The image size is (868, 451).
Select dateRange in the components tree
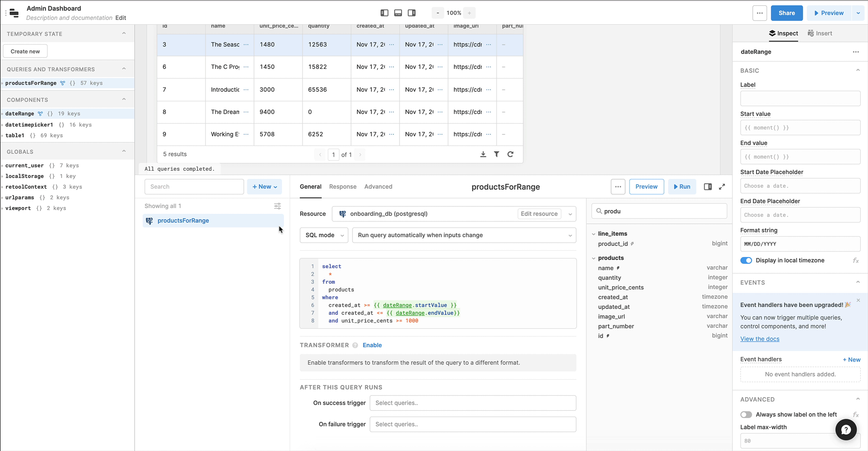[x=20, y=113]
